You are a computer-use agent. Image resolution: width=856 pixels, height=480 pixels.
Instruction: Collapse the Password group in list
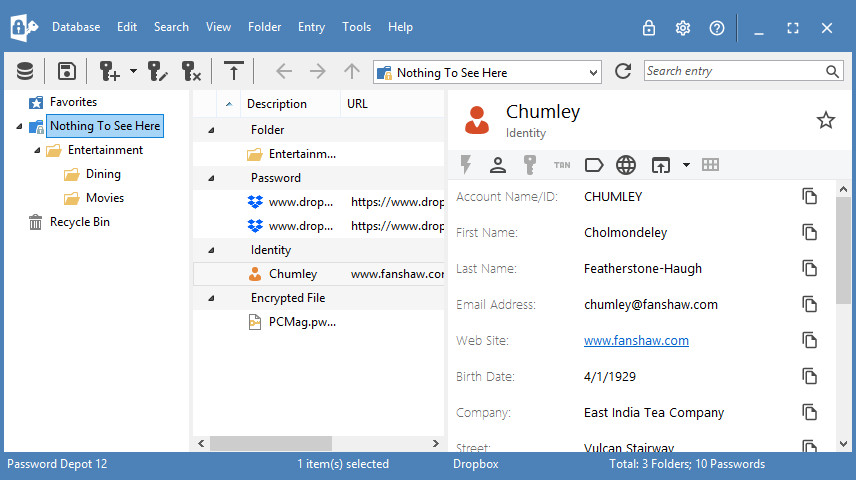click(211, 178)
